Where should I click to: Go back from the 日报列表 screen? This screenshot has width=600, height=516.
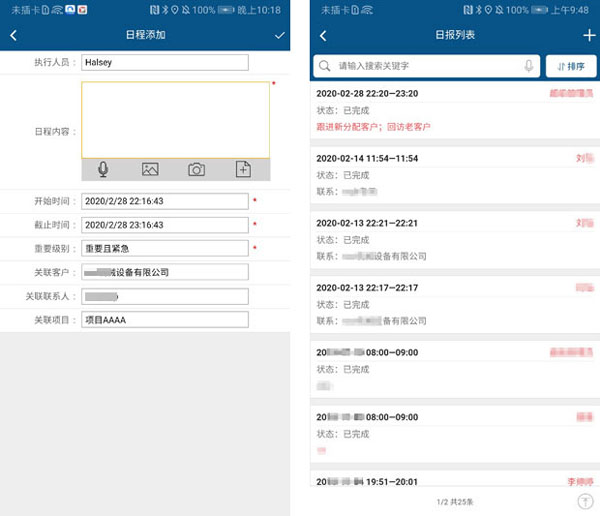point(323,35)
